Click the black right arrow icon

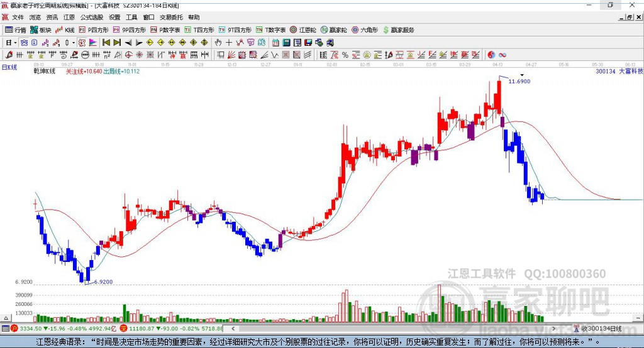coord(139,43)
